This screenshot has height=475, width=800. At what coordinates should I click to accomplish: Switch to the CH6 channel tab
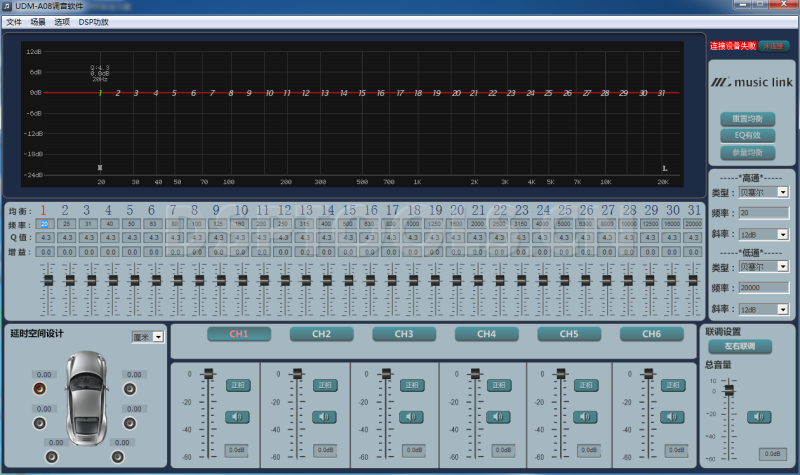pos(652,334)
